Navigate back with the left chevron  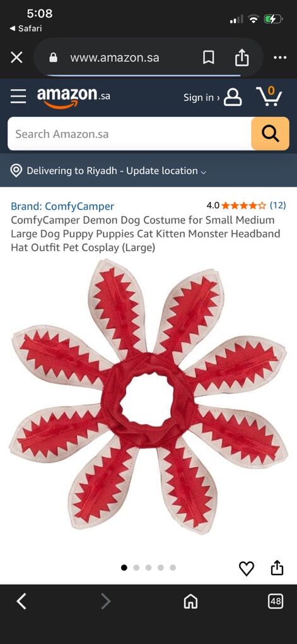coord(21,602)
